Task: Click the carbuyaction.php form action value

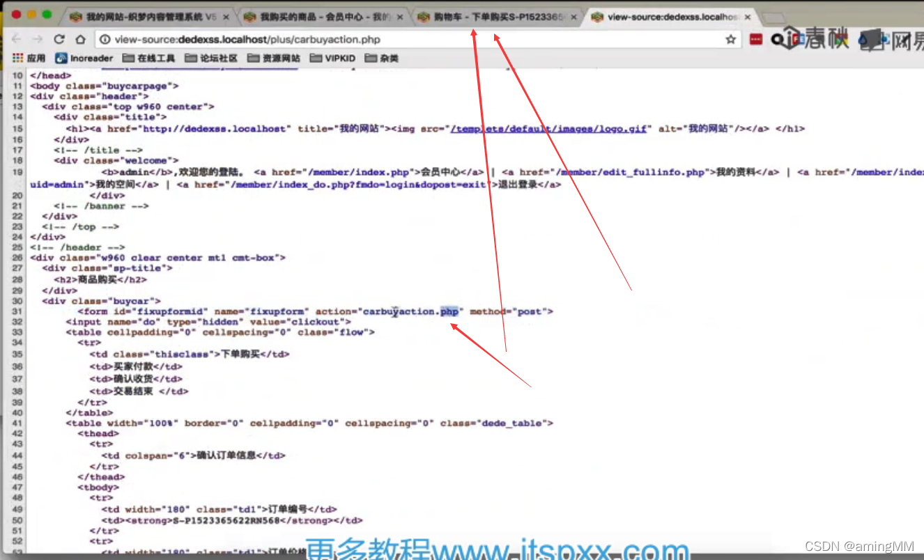Action: [x=411, y=311]
